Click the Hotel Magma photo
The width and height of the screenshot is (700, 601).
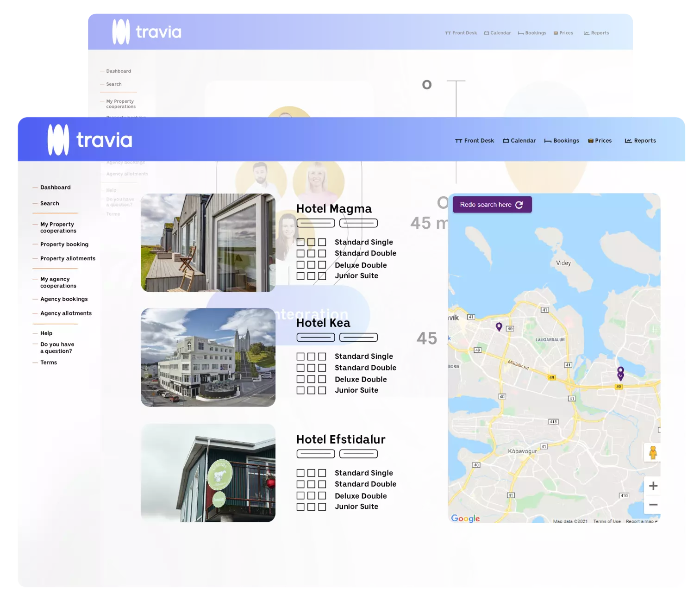point(208,243)
